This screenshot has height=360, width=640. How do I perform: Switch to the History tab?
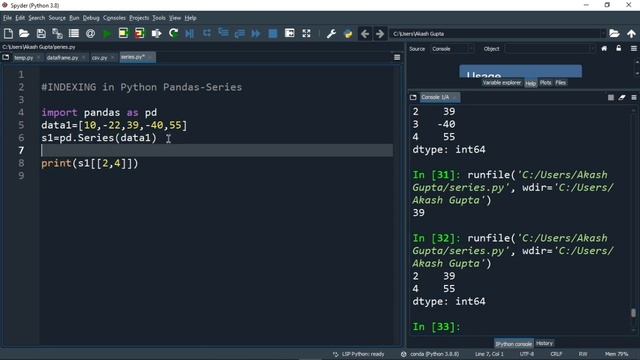click(x=544, y=343)
